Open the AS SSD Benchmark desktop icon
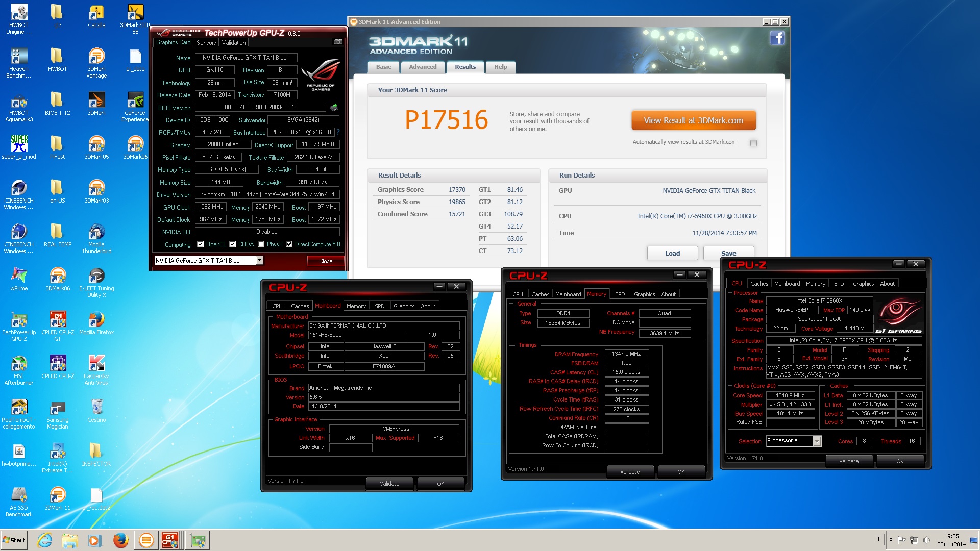The width and height of the screenshot is (980, 551). coord(19,502)
